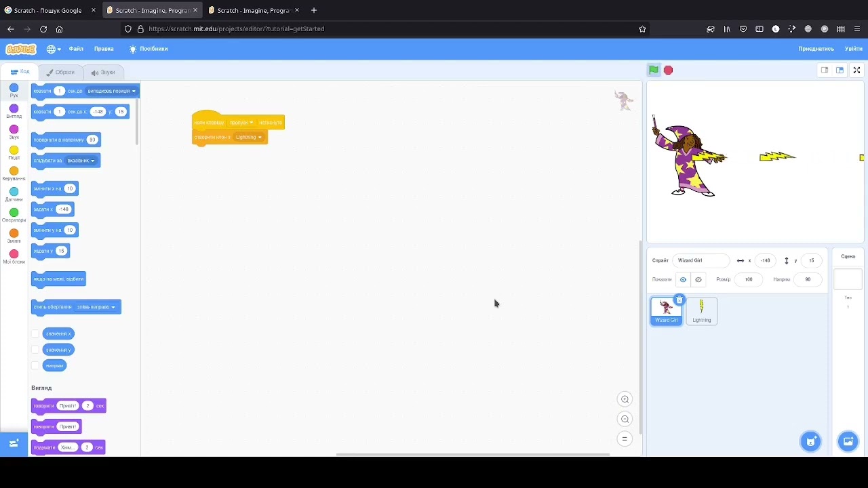This screenshot has width=868, height=488.
Task: Edit the Розмір size field
Action: [749, 279]
